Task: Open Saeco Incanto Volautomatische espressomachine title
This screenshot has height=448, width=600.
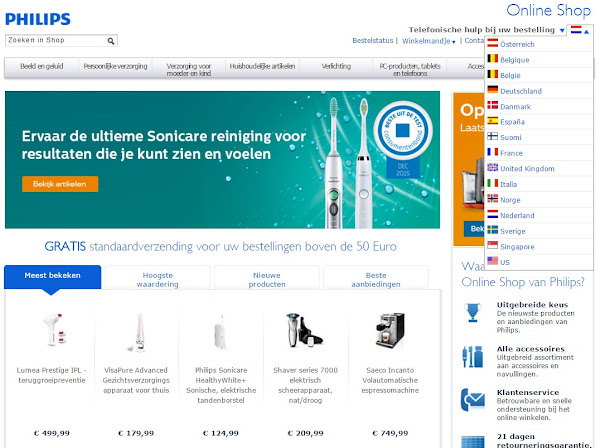Action: point(390,380)
